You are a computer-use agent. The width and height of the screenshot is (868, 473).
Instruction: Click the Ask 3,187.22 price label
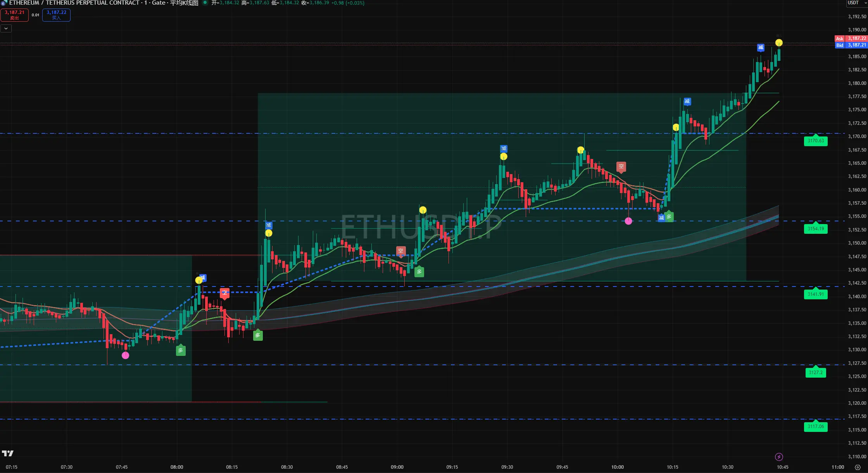(x=851, y=38)
